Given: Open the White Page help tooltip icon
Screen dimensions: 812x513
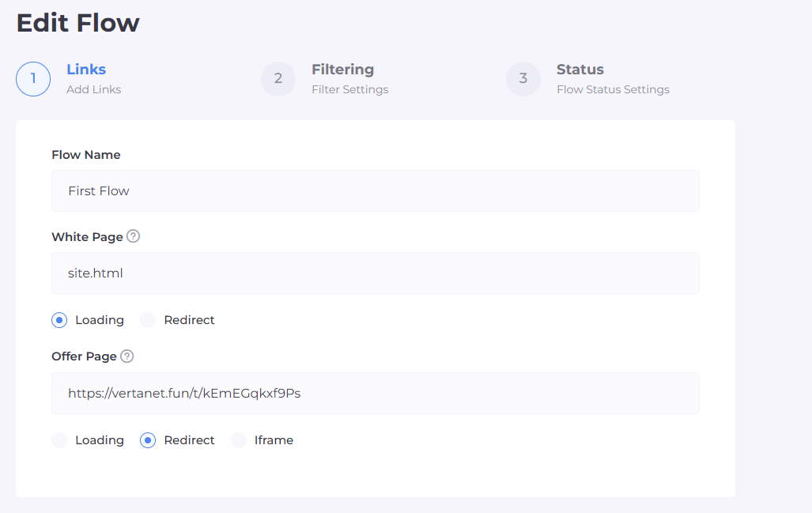Looking at the screenshot, I should [x=133, y=236].
